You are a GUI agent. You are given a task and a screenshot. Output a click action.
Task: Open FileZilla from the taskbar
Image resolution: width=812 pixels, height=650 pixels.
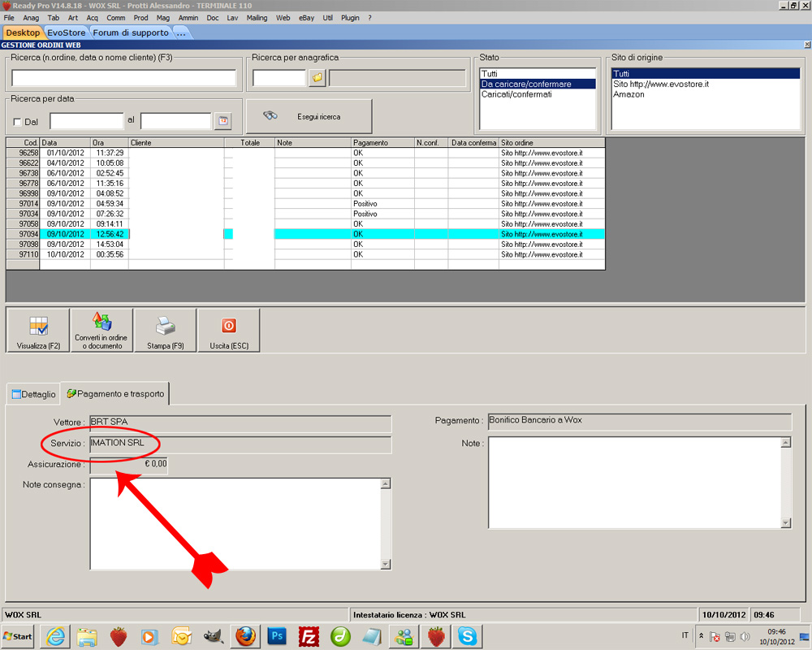(309, 636)
